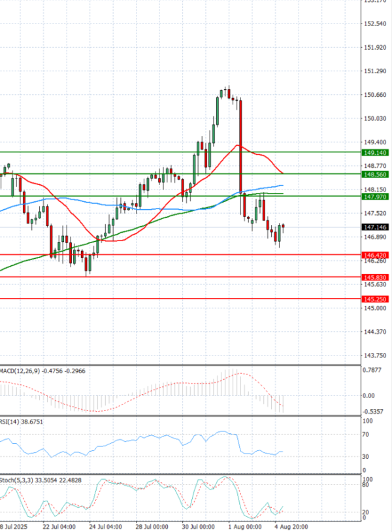
Task: Select the MACD(12,26,9) indicator label
Action: [42, 371]
